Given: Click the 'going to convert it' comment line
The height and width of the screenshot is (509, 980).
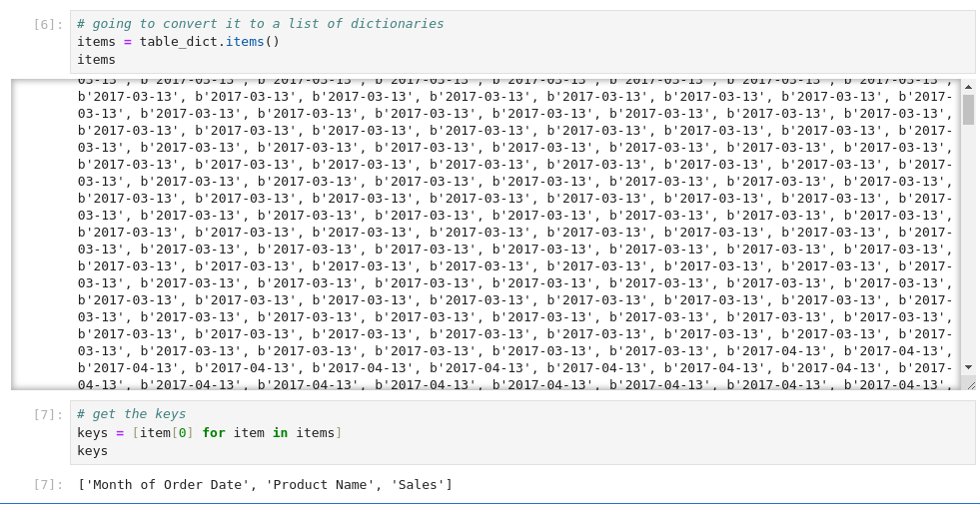Looking at the screenshot, I should coord(260,24).
